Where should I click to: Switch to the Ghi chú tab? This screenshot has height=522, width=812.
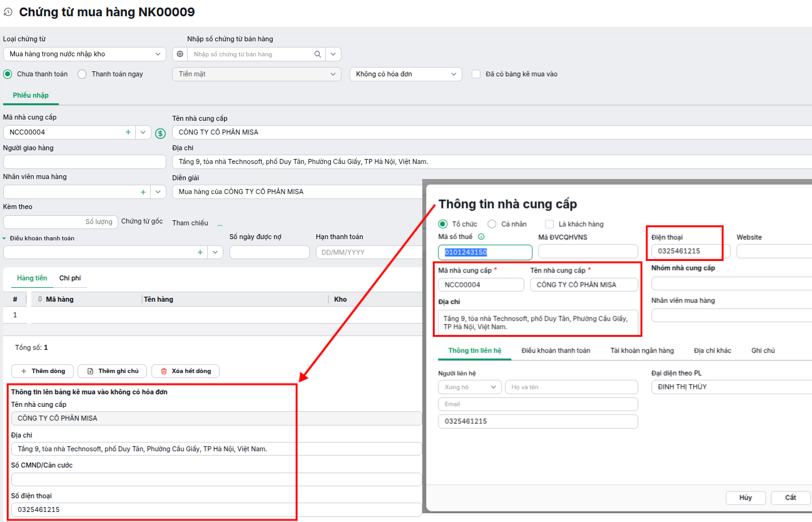pyautogui.click(x=763, y=351)
